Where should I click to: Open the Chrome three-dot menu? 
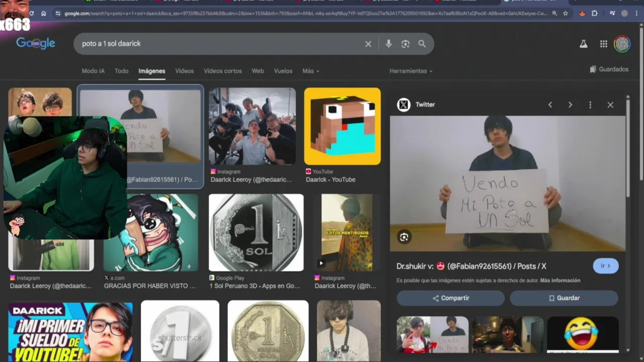pyautogui.click(x=637, y=14)
